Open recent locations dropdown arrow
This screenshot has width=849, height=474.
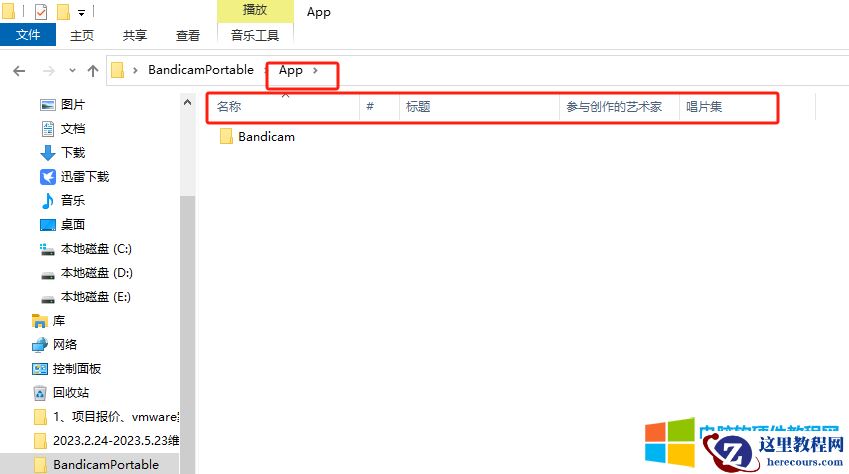(x=72, y=70)
